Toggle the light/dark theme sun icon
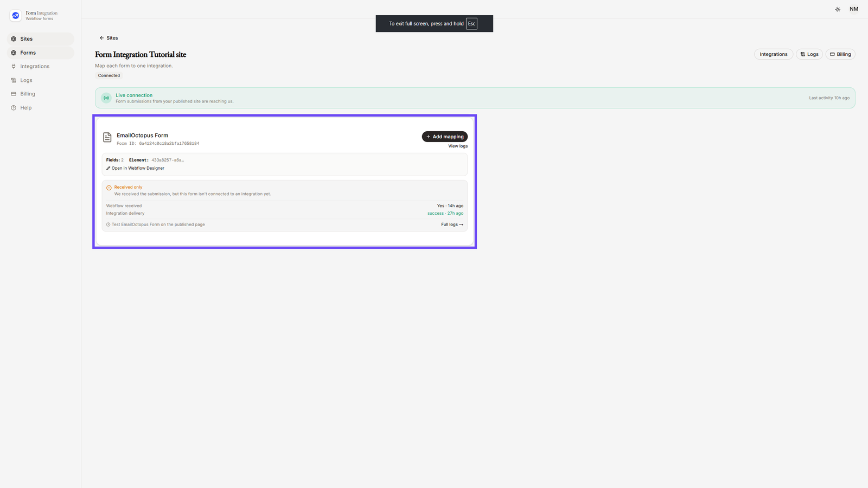868x488 pixels. [x=838, y=9]
